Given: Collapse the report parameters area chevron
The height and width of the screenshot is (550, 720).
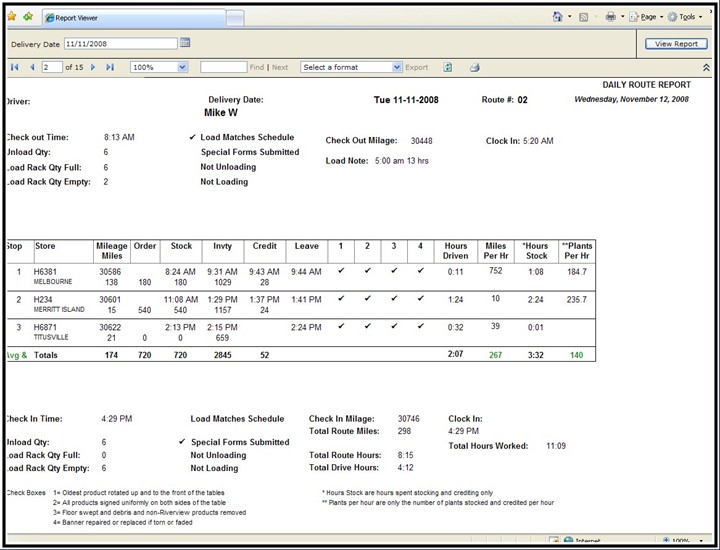Looking at the screenshot, I should [707, 67].
